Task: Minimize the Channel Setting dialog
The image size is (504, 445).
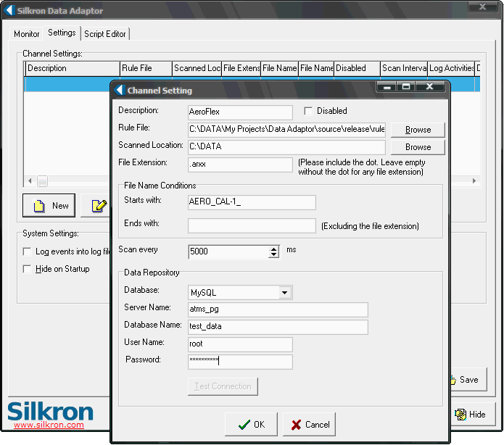Action: tap(387, 87)
